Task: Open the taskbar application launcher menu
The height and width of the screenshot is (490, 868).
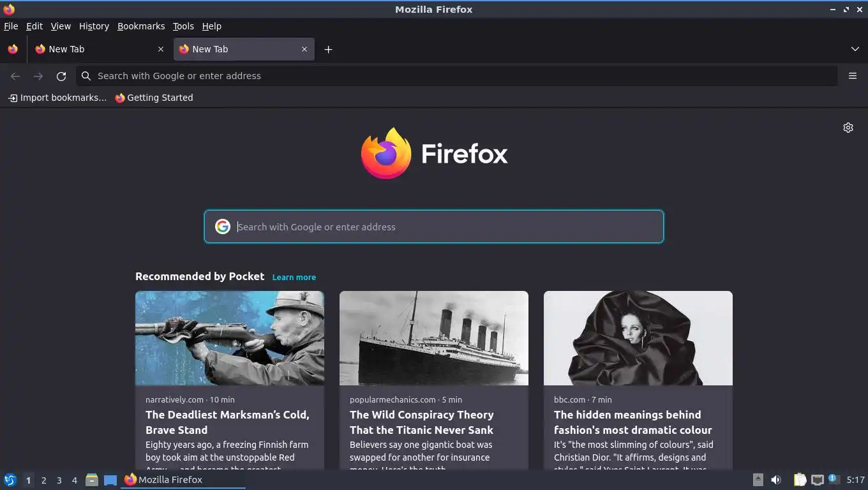Action: pyautogui.click(x=10, y=480)
